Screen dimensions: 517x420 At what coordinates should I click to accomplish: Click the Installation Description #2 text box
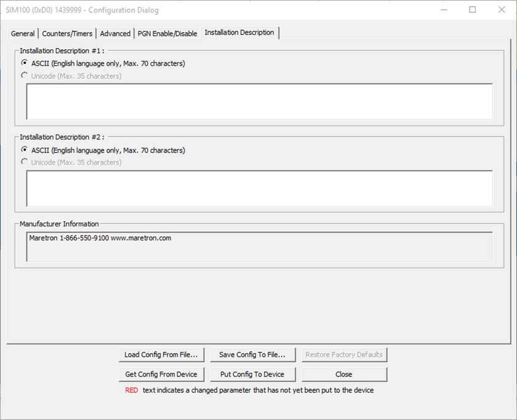(259, 188)
